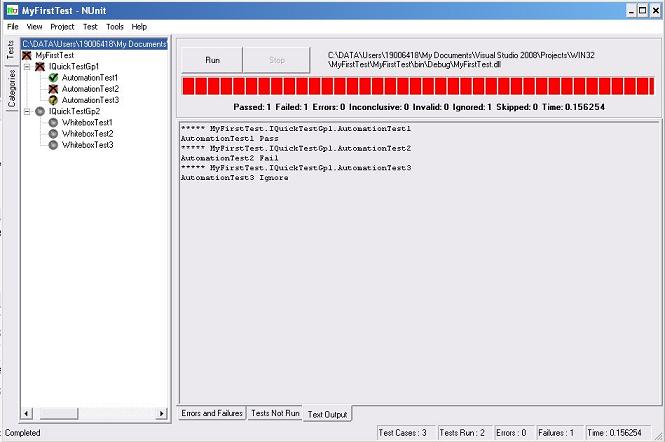Click the gray icon beside WhiteboxTest1
Screen dimensions: 665x442
pyautogui.click(x=53, y=123)
